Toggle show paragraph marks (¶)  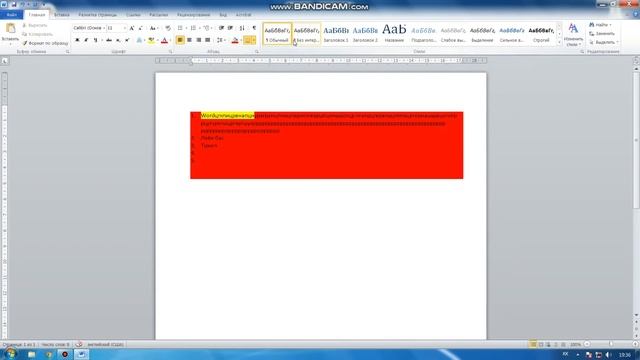point(254,28)
